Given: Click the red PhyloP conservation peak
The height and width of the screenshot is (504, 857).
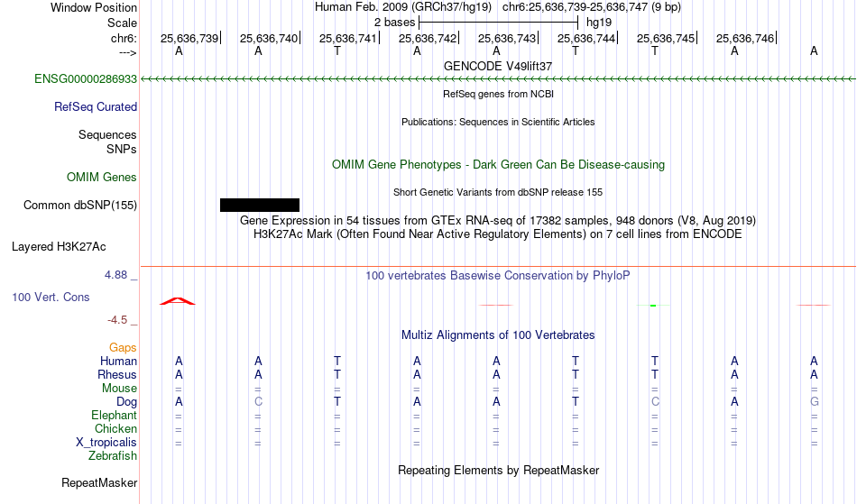Looking at the screenshot, I should point(178,301).
